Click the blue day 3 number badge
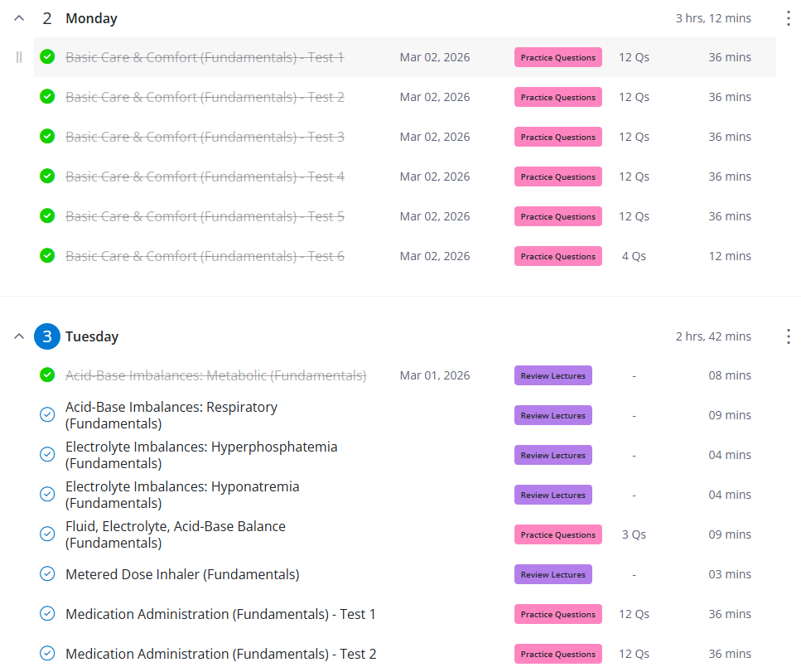801x672 pixels. [47, 336]
